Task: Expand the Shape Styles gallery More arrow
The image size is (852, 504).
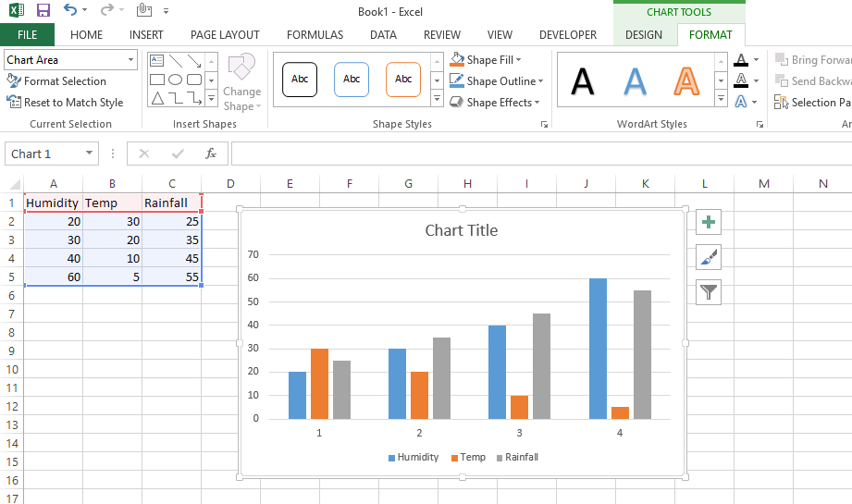Action: [x=437, y=99]
